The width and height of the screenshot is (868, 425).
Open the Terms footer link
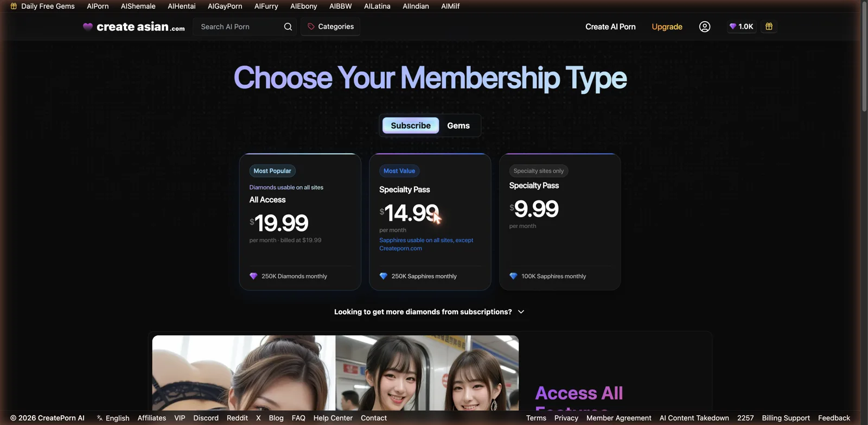(x=536, y=418)
